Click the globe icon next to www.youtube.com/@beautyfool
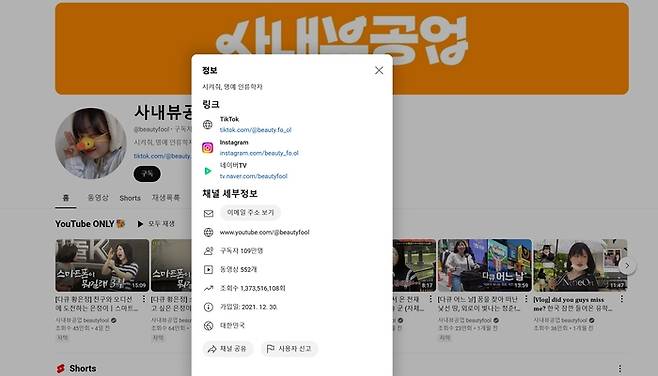 pos(209,232)
